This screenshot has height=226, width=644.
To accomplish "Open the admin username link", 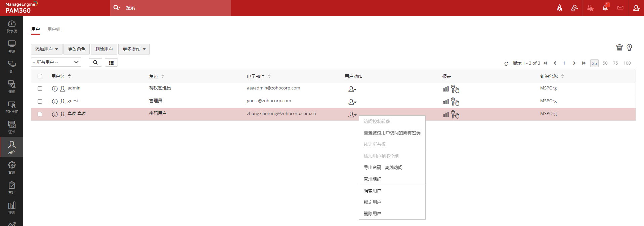I will coord(74,88).
